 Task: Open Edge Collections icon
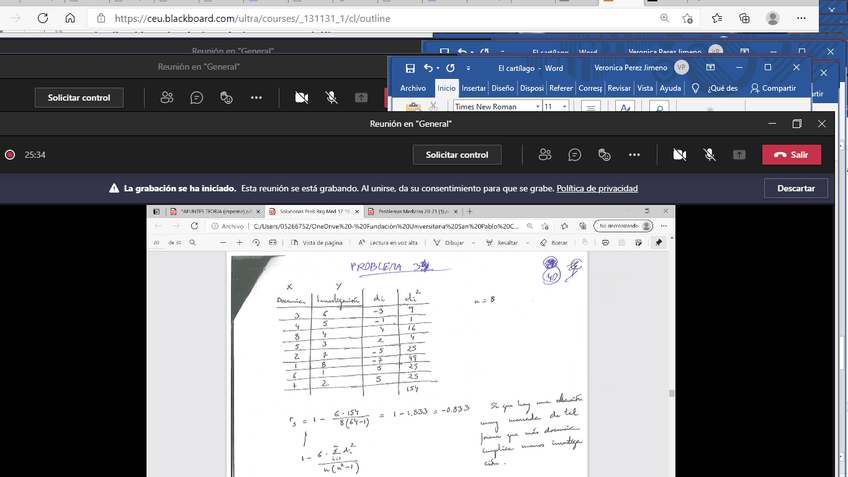744,18
